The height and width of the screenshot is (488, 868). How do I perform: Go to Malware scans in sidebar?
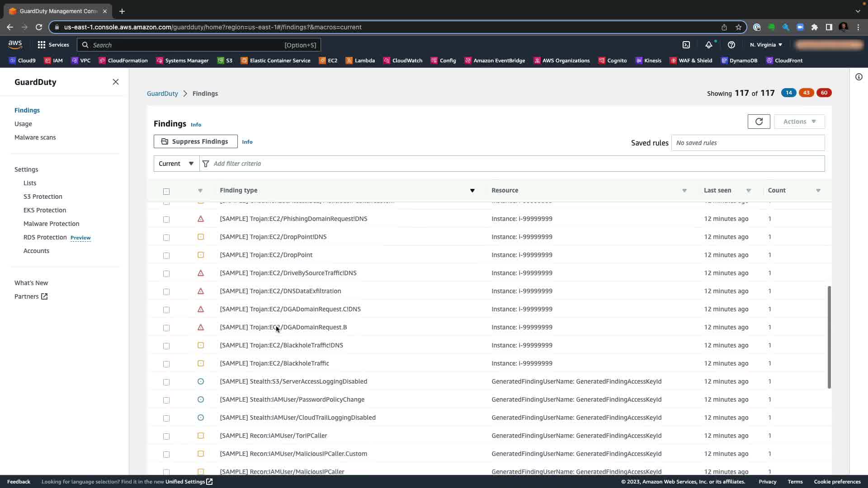[x=35, y=137]
